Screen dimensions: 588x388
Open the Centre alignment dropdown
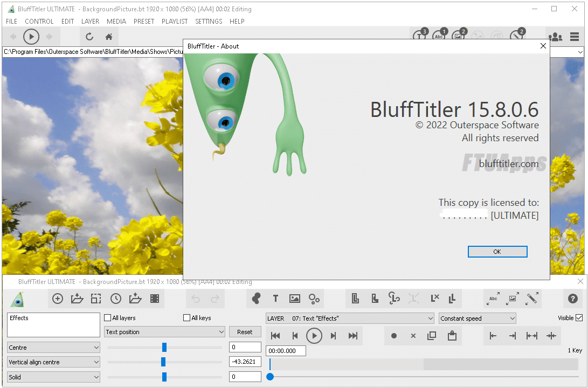tap(53, 348)
